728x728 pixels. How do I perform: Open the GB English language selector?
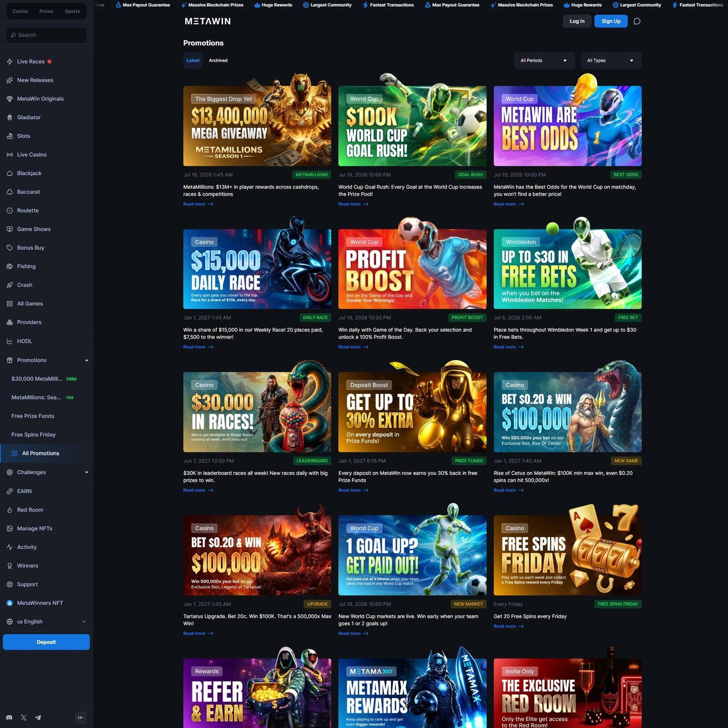(46, 622)
